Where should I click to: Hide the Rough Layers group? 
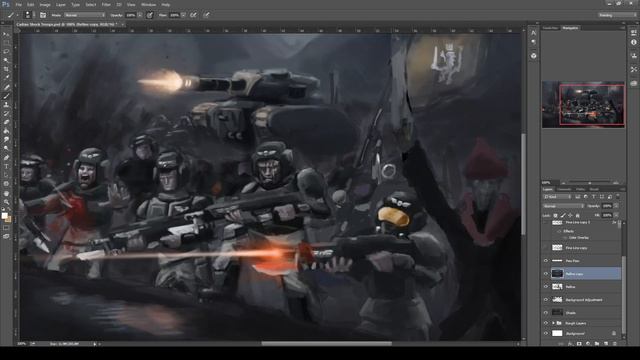[546, 323]
